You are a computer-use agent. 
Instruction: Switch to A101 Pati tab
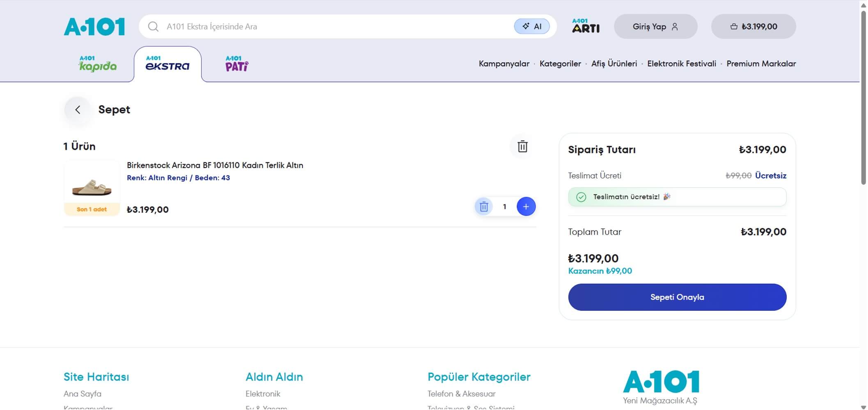[x=237, y=64]
